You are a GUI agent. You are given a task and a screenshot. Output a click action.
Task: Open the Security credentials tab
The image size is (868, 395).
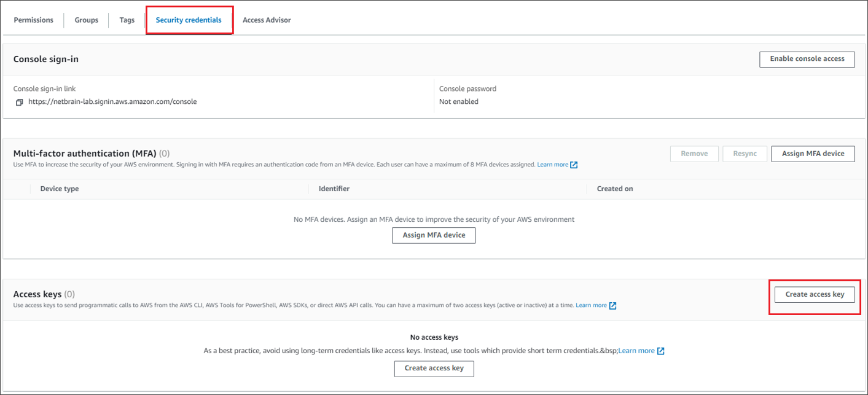(189, 20)
